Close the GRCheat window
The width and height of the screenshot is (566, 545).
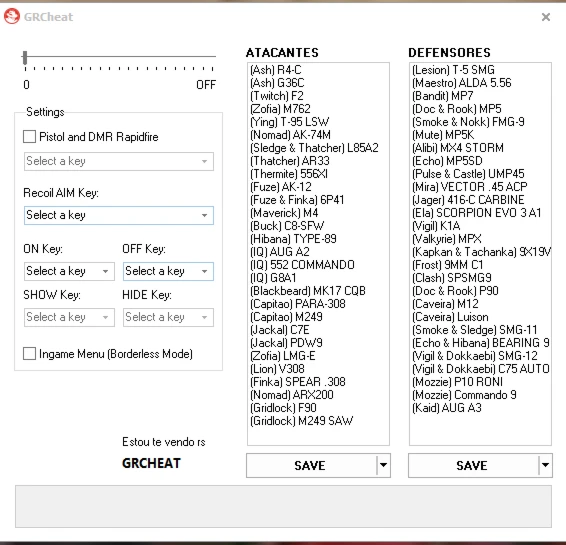coord(546,17)
